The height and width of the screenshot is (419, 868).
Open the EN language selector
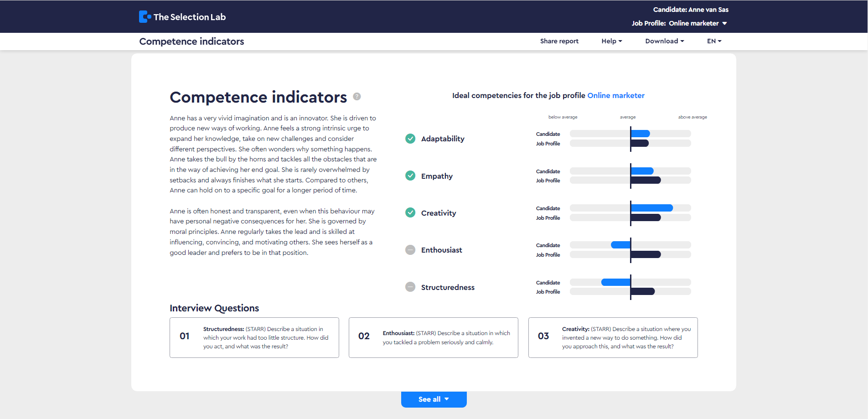[x=713, y=41]
